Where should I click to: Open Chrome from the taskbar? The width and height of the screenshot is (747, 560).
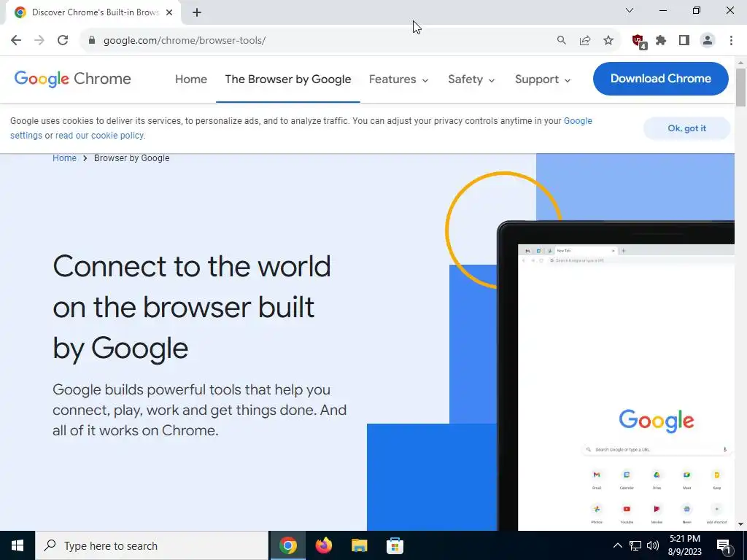287,545
